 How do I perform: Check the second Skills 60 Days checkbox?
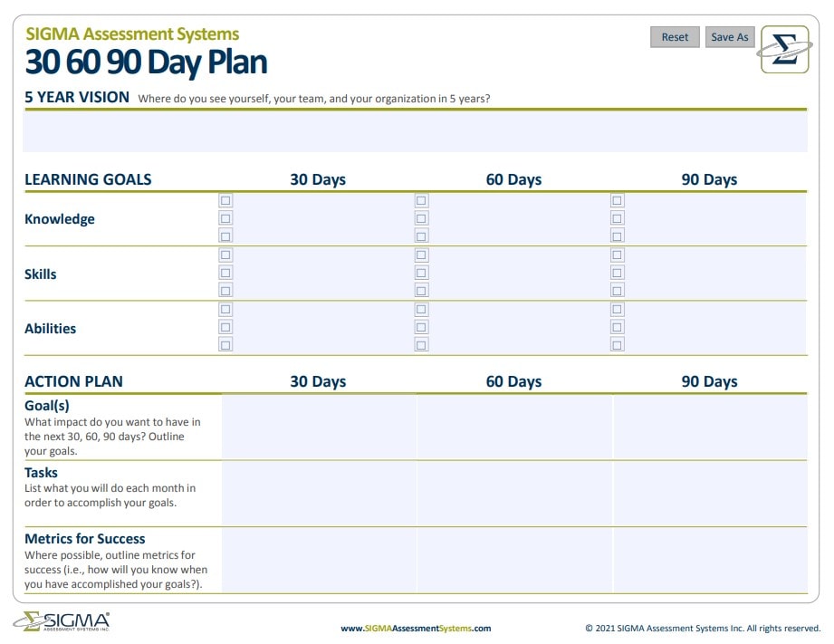421,273
